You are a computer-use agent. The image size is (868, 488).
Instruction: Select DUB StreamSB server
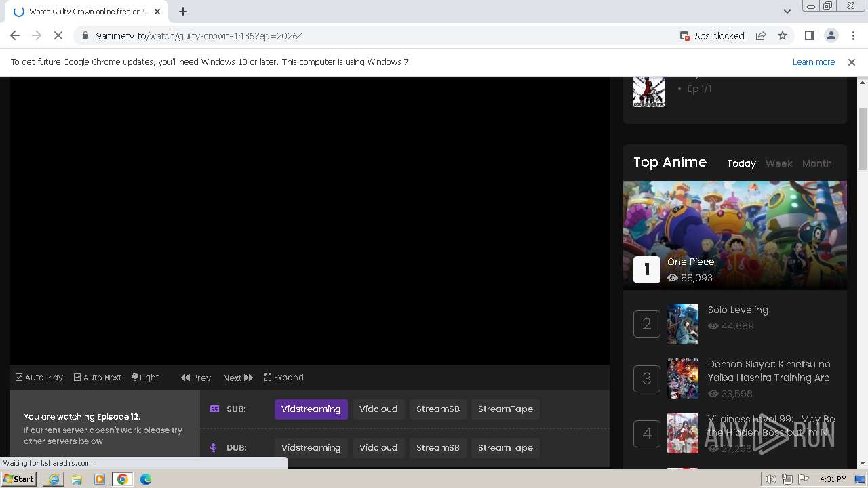pyautogui.click(x=438, y=448)
